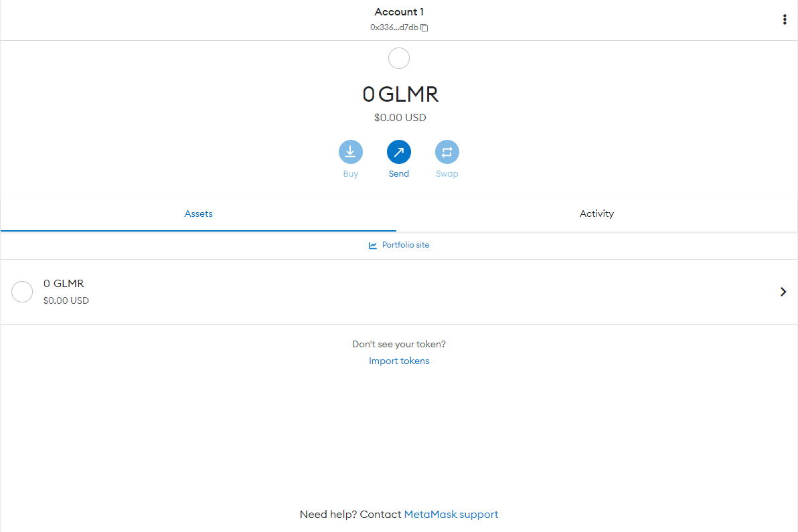Click the truncated address 0x336...d7db
This screenshot has height=532, width=798.
[x=394, y=27]
